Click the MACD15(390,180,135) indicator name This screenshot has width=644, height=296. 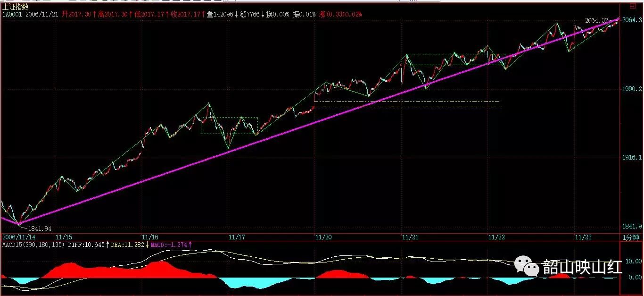pos(33,245)
